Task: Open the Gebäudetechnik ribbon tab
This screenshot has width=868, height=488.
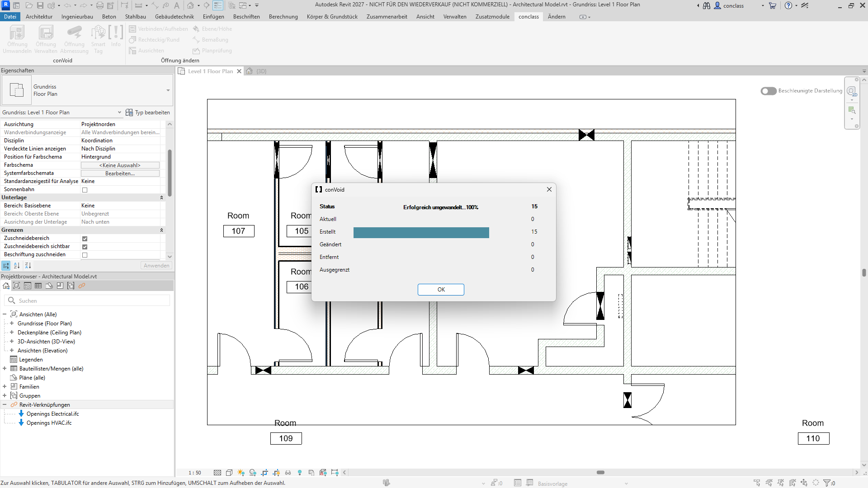Action: pos(175,17)
